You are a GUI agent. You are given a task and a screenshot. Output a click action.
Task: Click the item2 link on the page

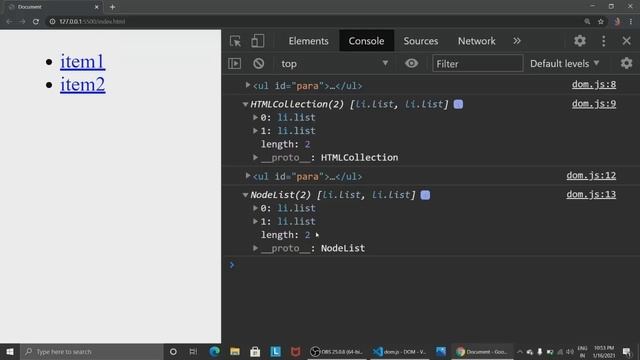coord(82,84)
